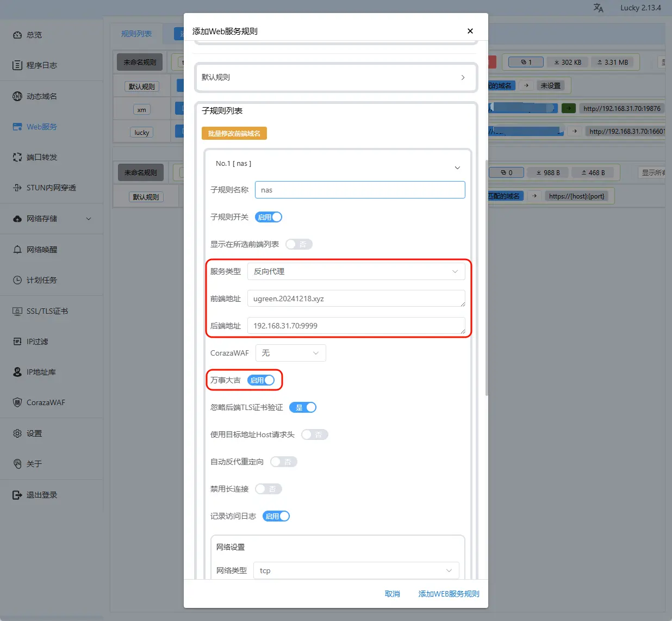Click the 程序日志 log icon
This screenshot has width=672, height=621.
pos(17,65)
